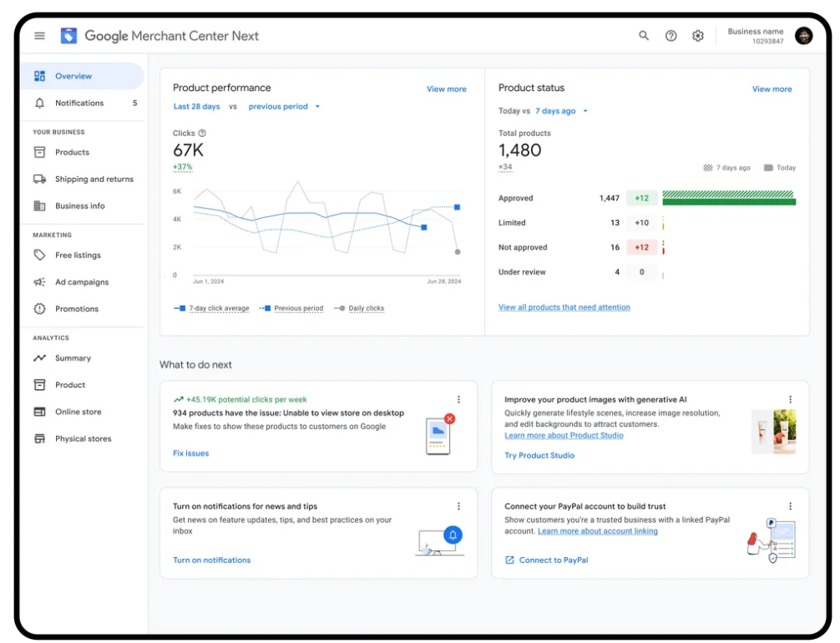Click View all products that need attention
This screenshot has width=840, height=643.
pos(564,307)
